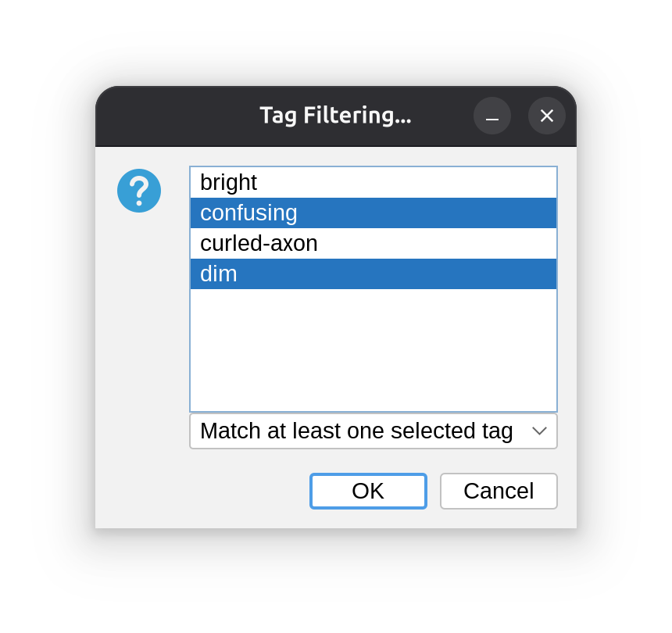The width and height of the screenshot is (672, 633).
Task: Click the last tag entry 'dim'
Action: click(374, 274)
